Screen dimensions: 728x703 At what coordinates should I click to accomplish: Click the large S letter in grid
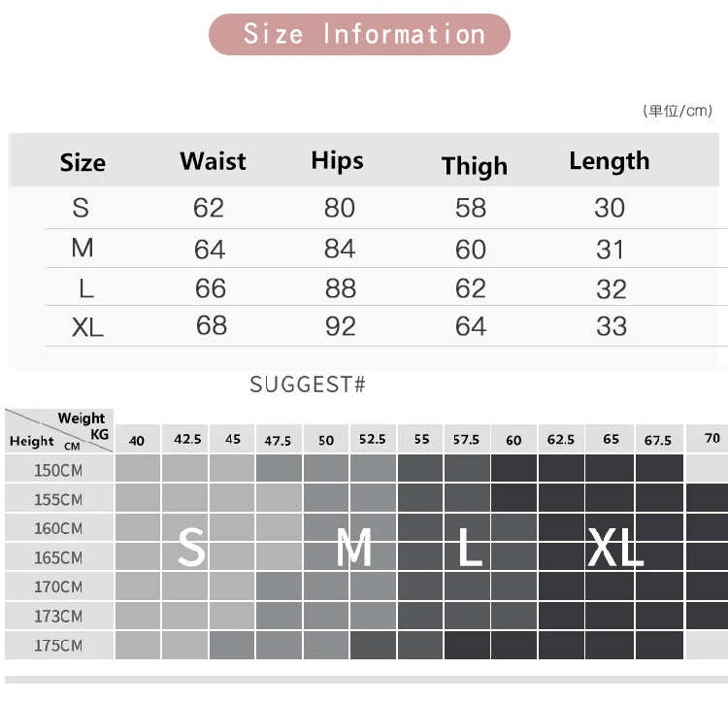(x=191, y=547)
